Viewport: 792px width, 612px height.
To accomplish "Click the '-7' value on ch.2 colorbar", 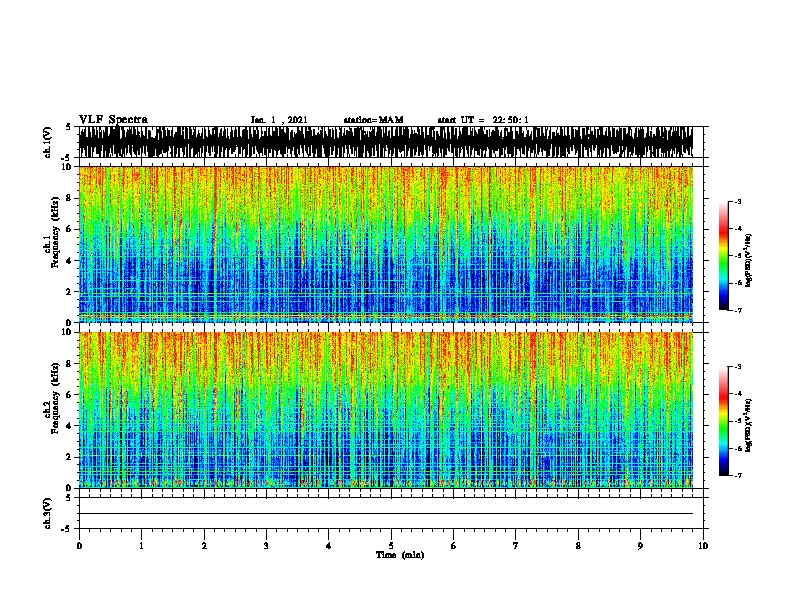I will (x=737, y=475).
